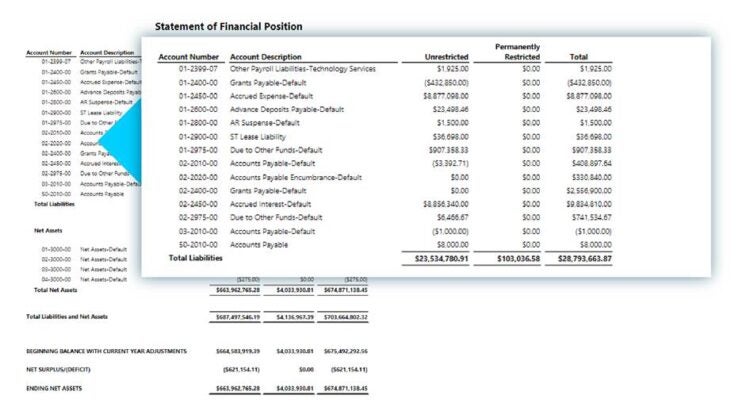Click Unrestricted ($1,000.00) for account 03-2010-00

tap(450, 231)
